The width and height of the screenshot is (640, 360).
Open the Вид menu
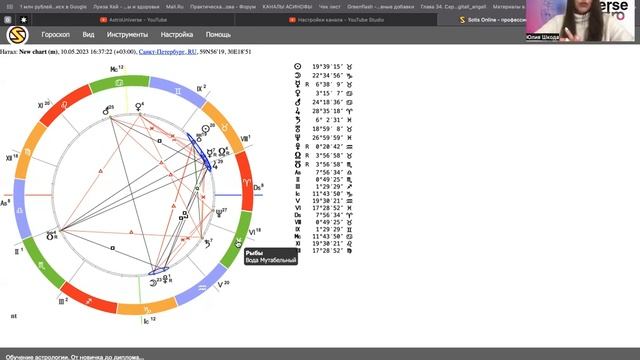pyautogui.click(x=88, y=35)
